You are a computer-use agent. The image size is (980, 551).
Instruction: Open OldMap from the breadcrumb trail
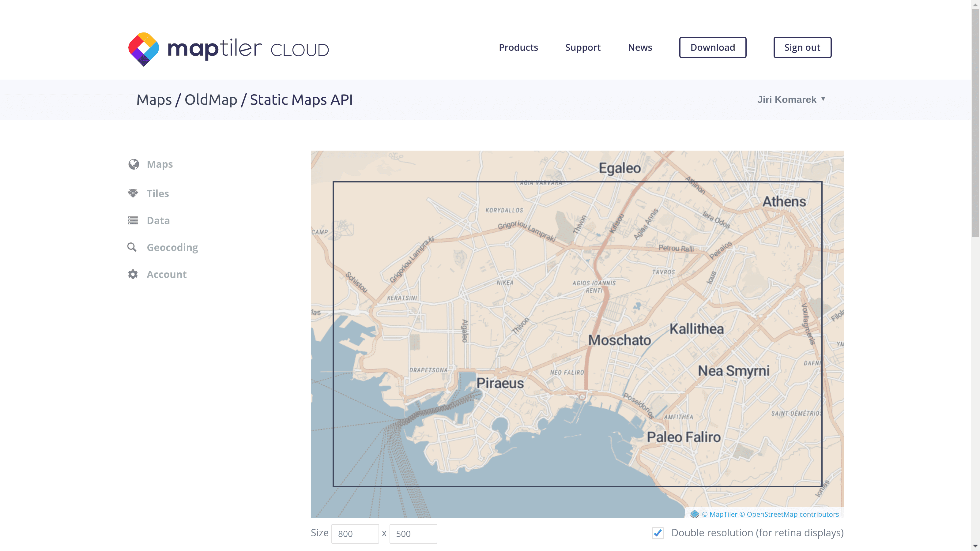tap(210, 99)
